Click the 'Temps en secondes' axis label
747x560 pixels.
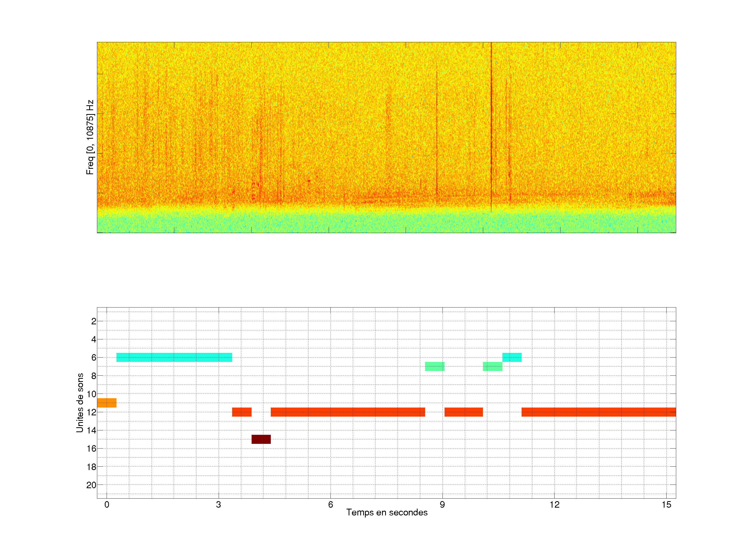tap(387, 512)
